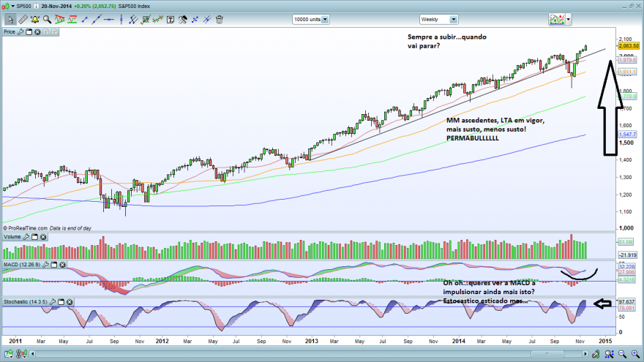
Task: Click the MACD panel window icon
Action: (54, 265)
